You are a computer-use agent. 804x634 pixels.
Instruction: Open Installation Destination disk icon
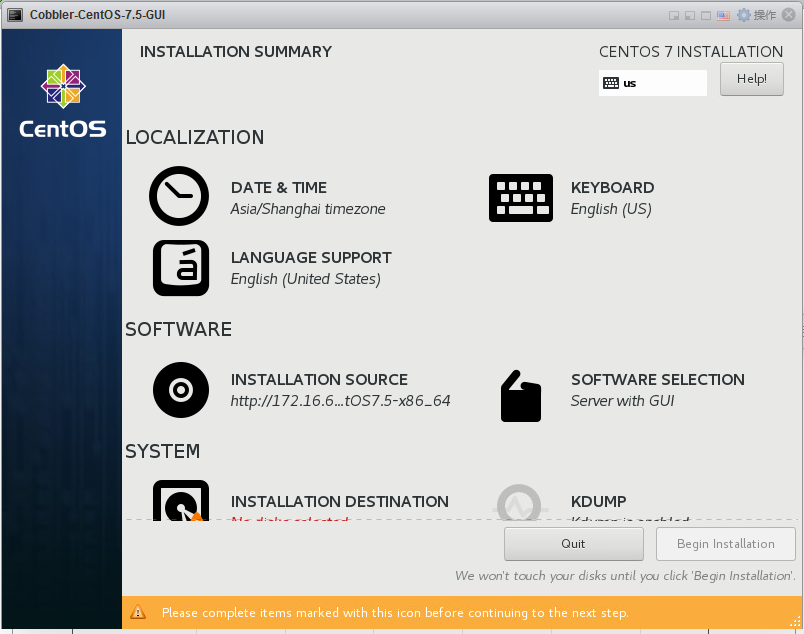pos(180,501)
